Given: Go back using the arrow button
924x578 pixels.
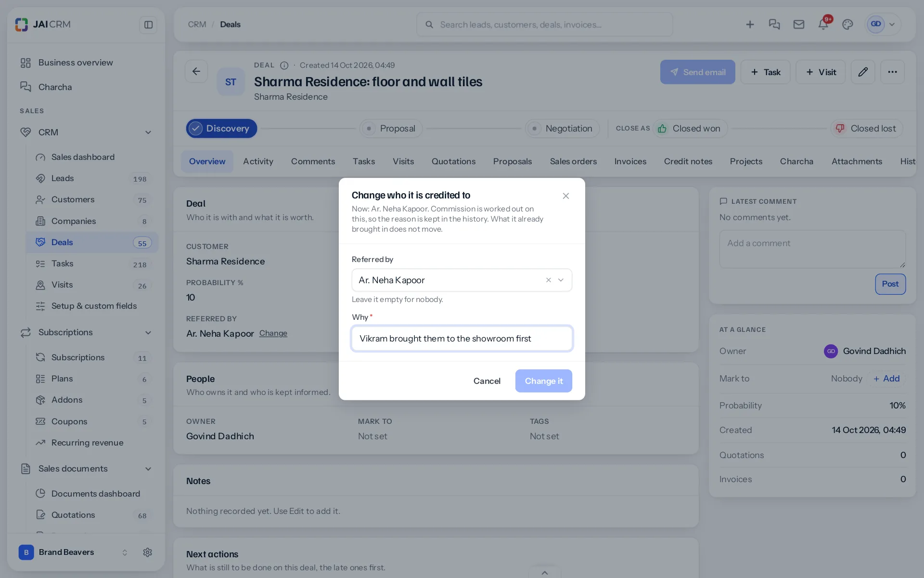Looking at the screenshot, I should [196, 72].
